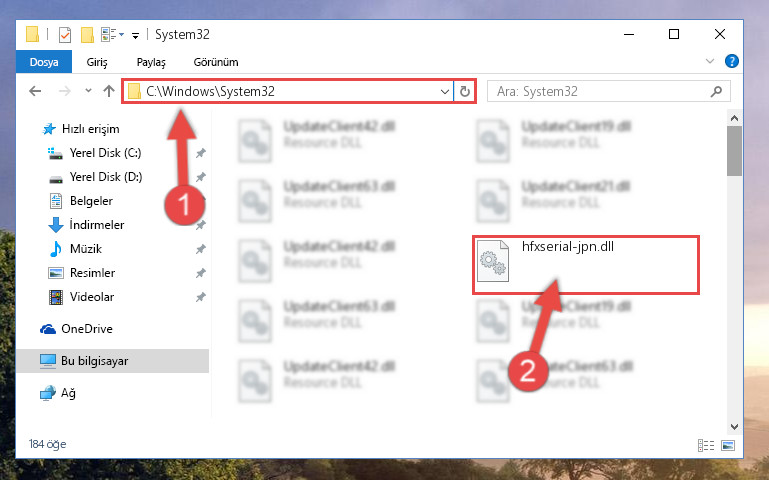Open the Explorer help icon
The height and width of the screenshot is (480, 769).
[x=732, y=61]
